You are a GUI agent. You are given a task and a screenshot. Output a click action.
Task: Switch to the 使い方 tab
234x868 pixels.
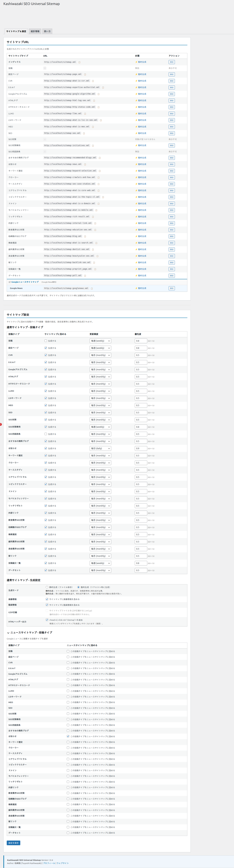click(x=47, y=31)
